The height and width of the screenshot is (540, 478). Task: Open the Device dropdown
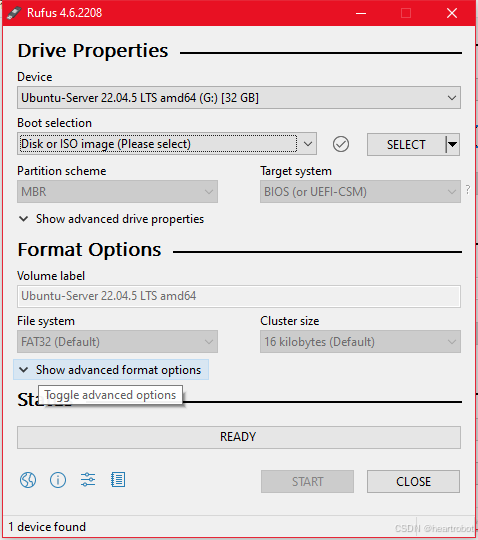[x=239, y=97]
